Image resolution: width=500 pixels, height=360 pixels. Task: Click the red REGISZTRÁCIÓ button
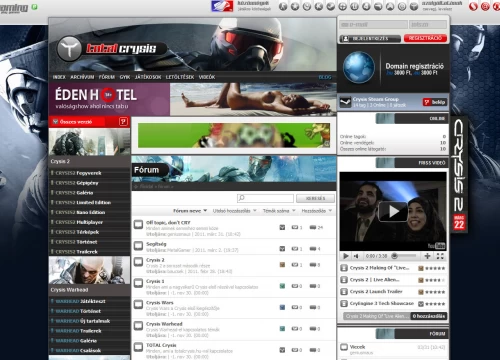click(x=425, y=38)
